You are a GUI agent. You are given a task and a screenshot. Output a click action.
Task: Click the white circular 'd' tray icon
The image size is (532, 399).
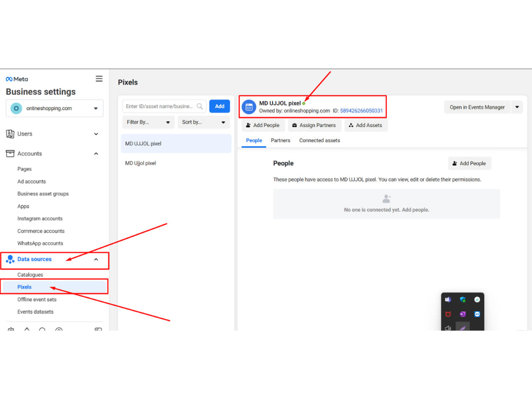coord(477,300)
